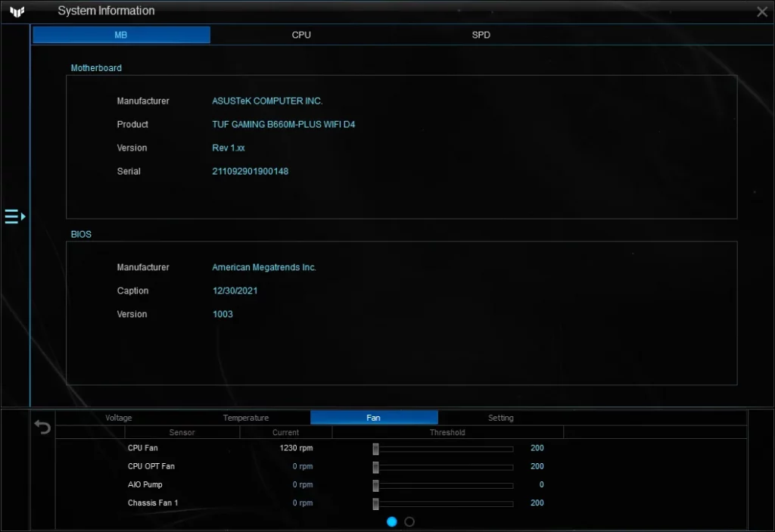
Task: Click the Chassis Fan 1 sensor label
Action: (153, 502)
